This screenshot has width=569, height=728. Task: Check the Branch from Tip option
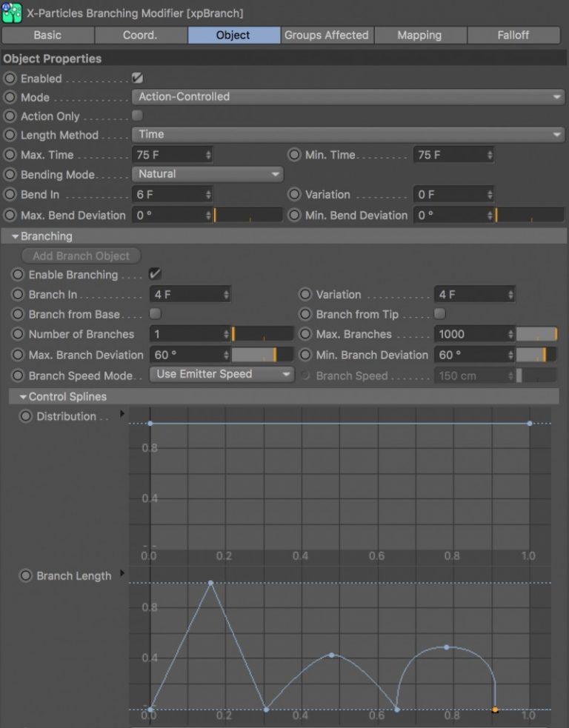click(x=440, y=314)
